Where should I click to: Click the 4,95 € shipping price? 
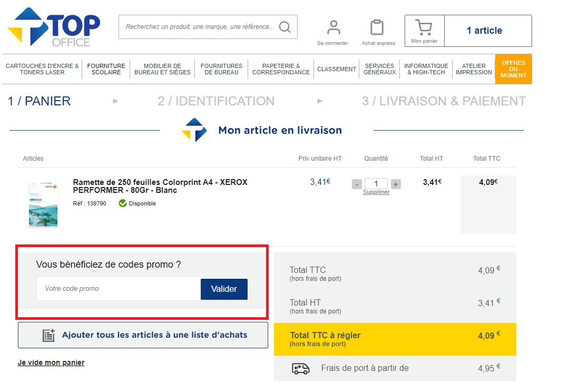tap(489, 368)
